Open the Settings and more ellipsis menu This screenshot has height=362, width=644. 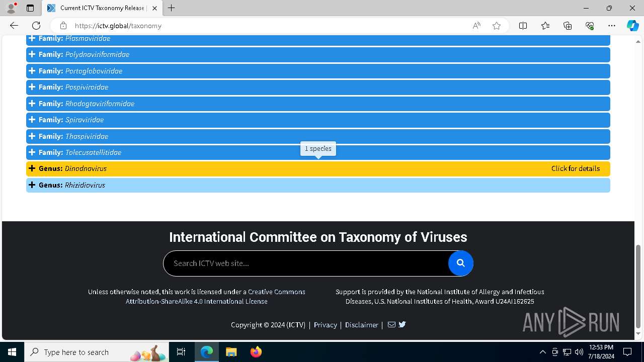pos(612,26)
